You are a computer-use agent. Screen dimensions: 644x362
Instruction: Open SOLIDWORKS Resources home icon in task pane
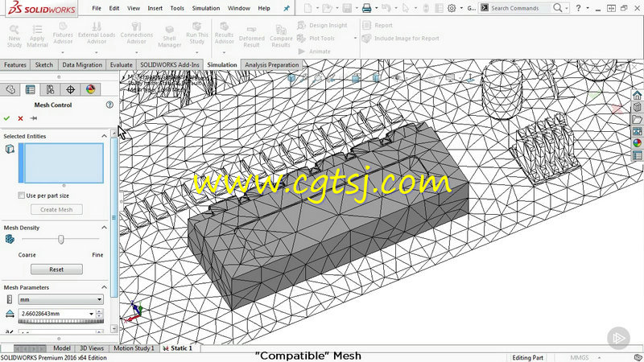pyautogui.click(x=637, y=95)
